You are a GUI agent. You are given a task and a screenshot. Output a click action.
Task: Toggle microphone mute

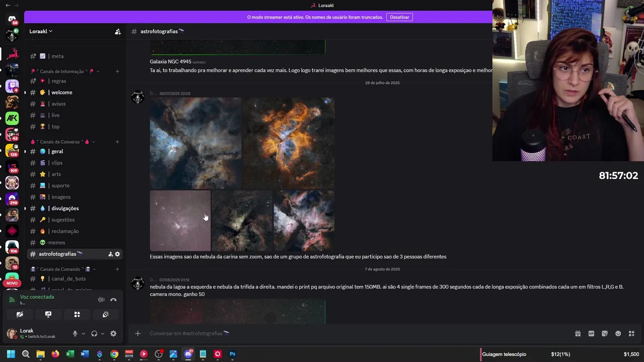tap(75, 333)
